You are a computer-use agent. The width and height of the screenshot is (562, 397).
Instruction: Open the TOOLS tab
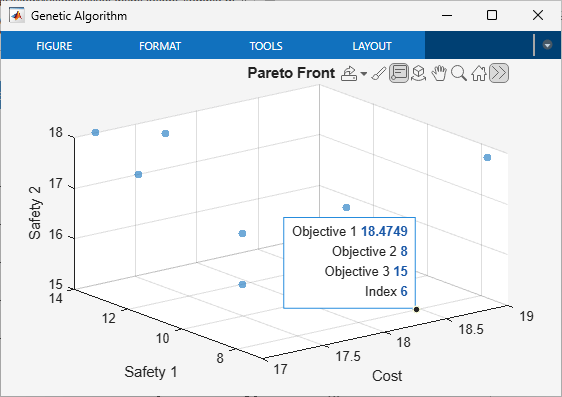pos(266,46)
